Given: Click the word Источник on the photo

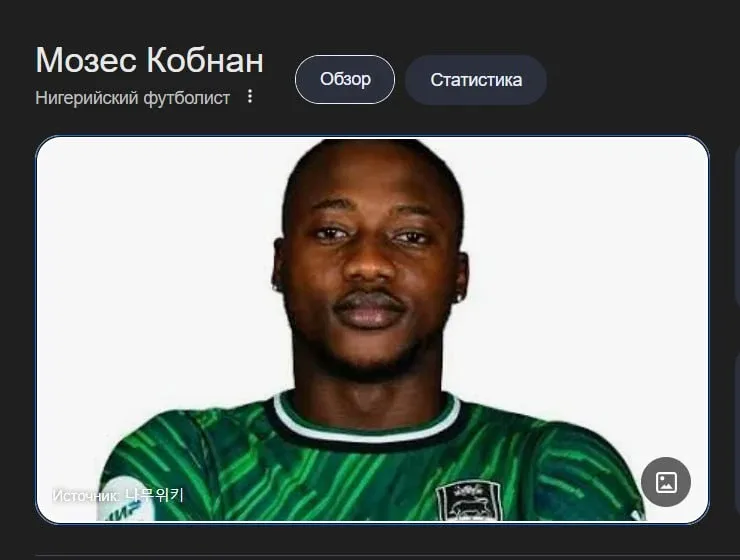Looking at the screenshot, I should pyautogui.click(x=85, y=496).
